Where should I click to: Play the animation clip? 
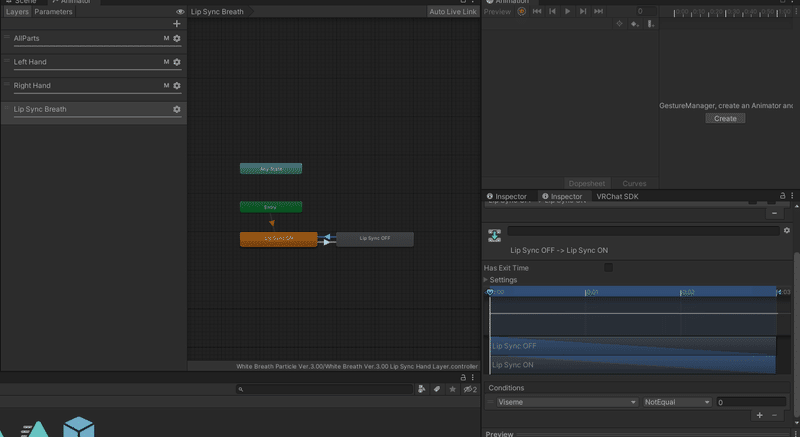567,11
